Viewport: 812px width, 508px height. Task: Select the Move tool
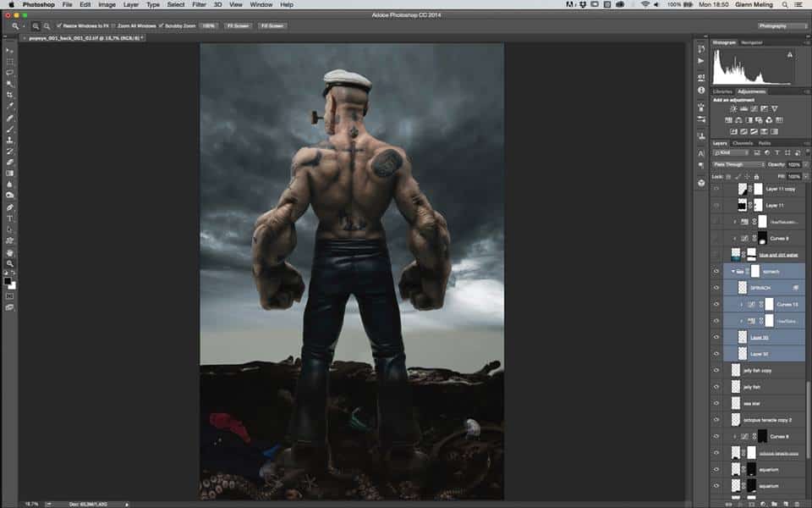[10, 51]
